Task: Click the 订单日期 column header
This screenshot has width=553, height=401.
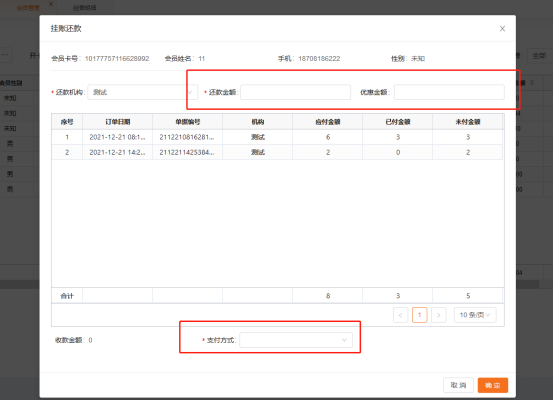Action: [117, 122]
